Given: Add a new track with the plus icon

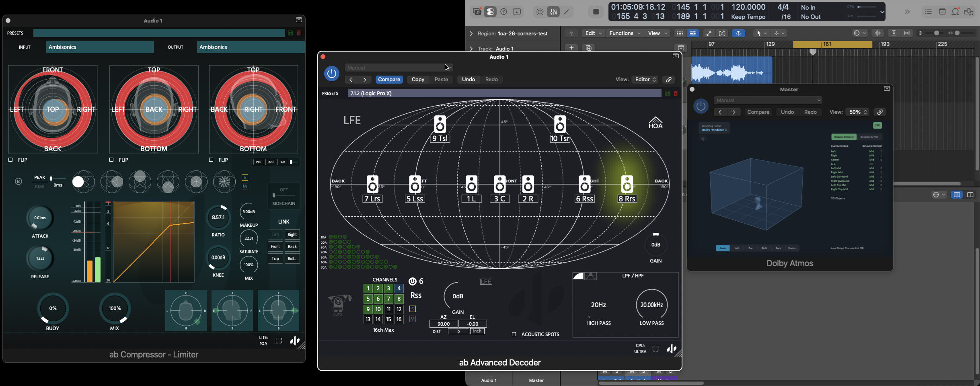Looking at the screenshot, I should click(x=571, y=48).
